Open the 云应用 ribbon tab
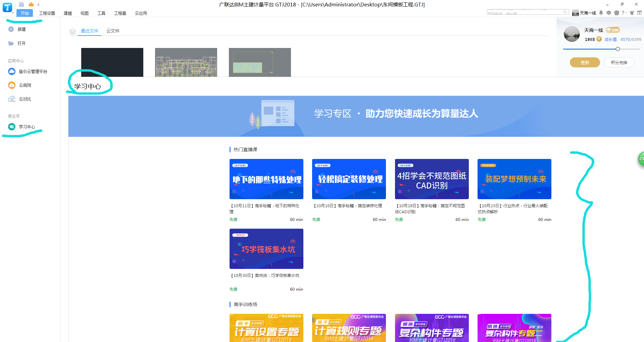Viewport: 644px width, 342px height. tap(141, 13)
